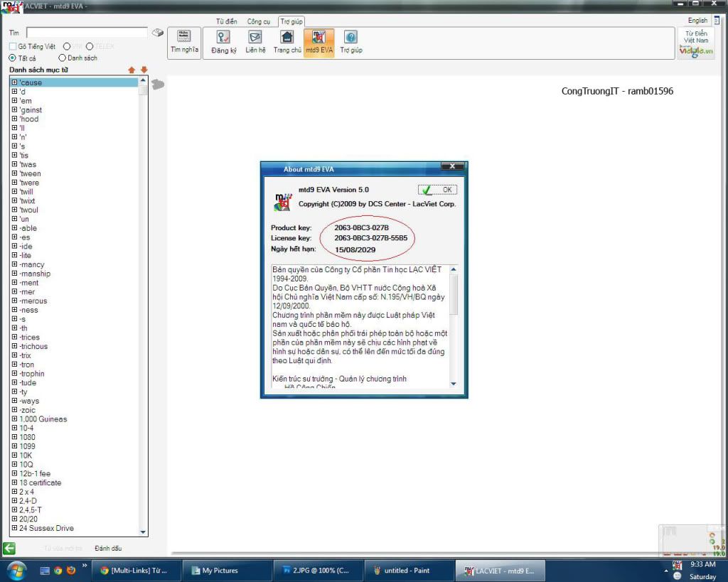This screenshot has height=582, width=728.
Task: Switch to the Trợ giúp tab
Action: (x=291, y=21)
